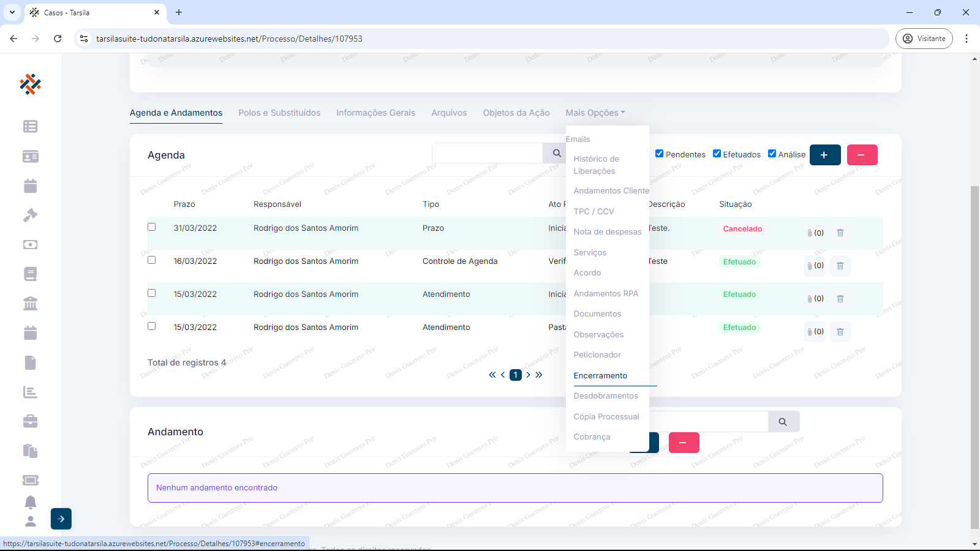Open the browser tab list chevron
This screenshot has width=980, height=551.
pyautogui.click(x=12, y=12)
